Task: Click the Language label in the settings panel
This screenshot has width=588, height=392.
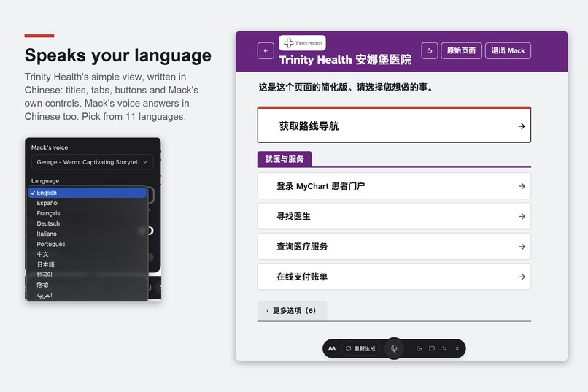Action: (x=45, y=181)
